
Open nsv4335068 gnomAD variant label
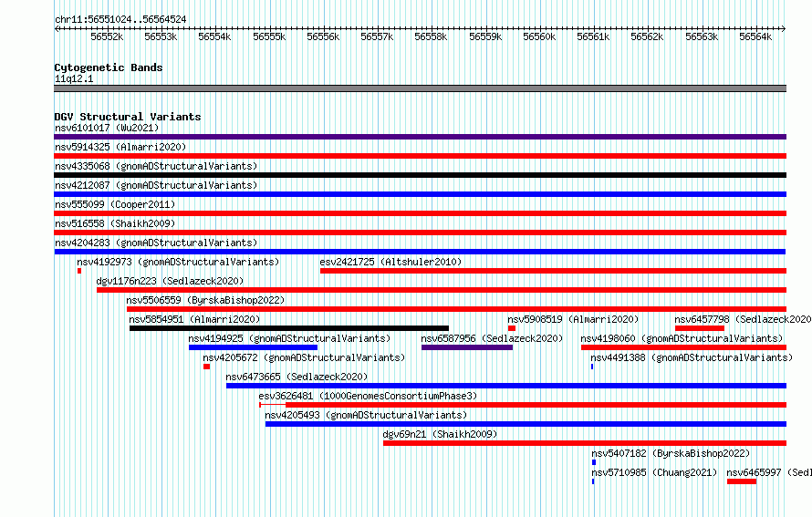pyautogui.click(x=156, y=166)
